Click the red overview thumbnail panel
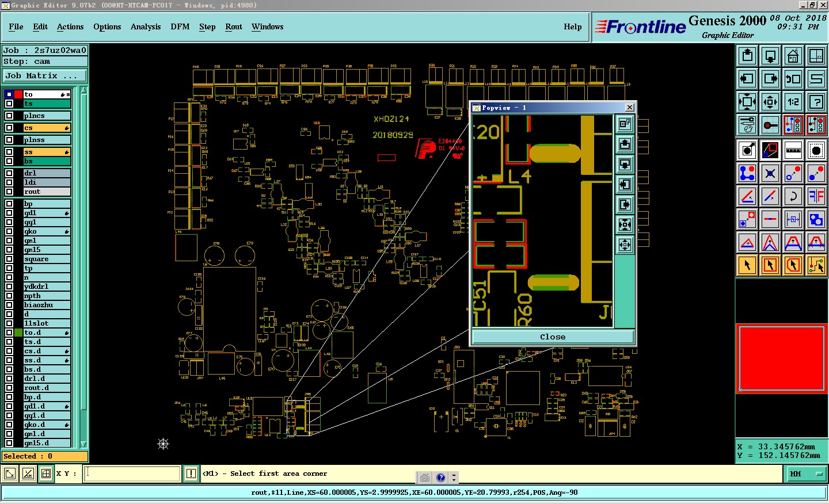The height and width of the screenshot is (504, 829). (782, 358)
